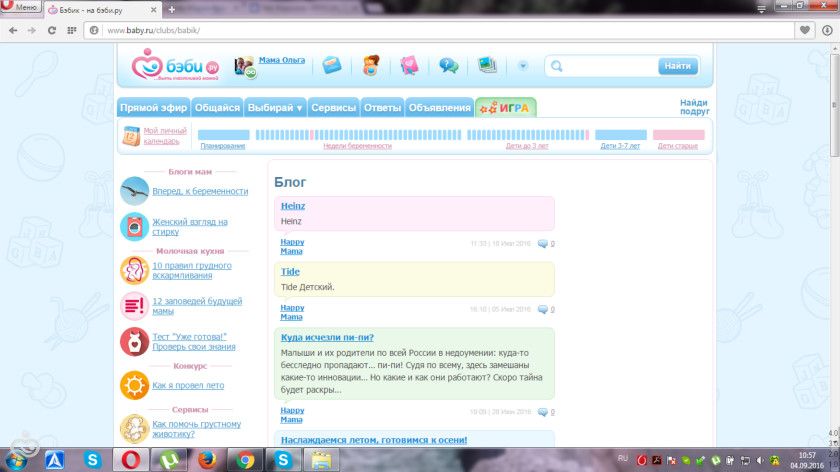Click the baby tummy icon in sidebar

pos(134,429)
